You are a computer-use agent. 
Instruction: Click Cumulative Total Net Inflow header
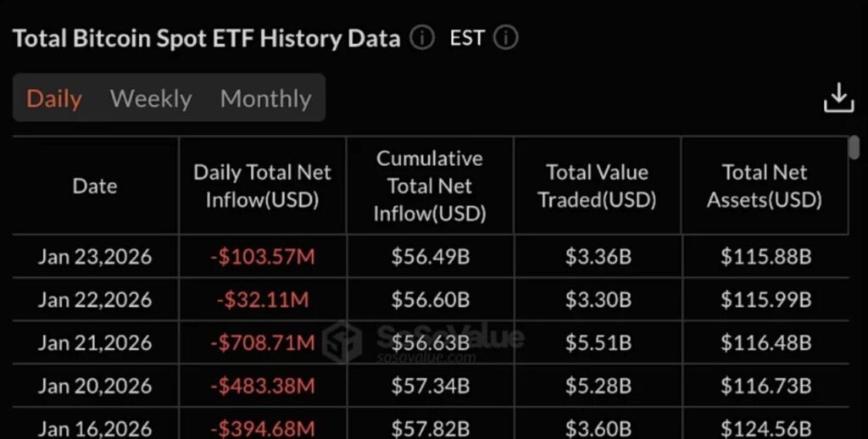tap(430, 186)
